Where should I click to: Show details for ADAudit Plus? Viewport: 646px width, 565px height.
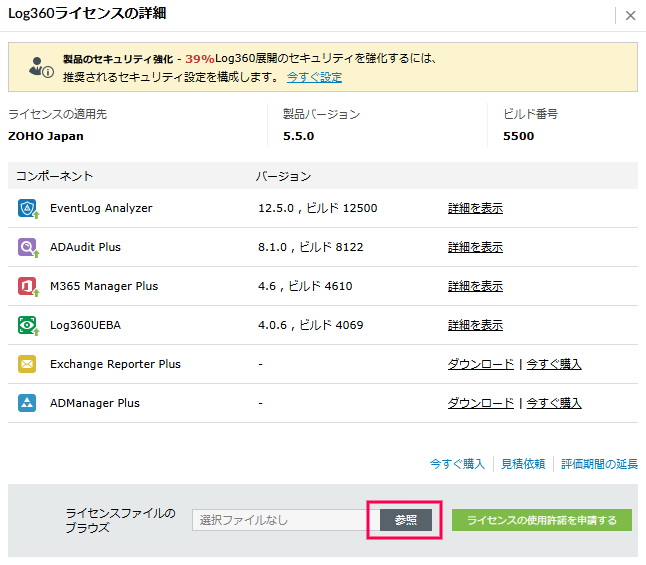(x=475, y=247)
